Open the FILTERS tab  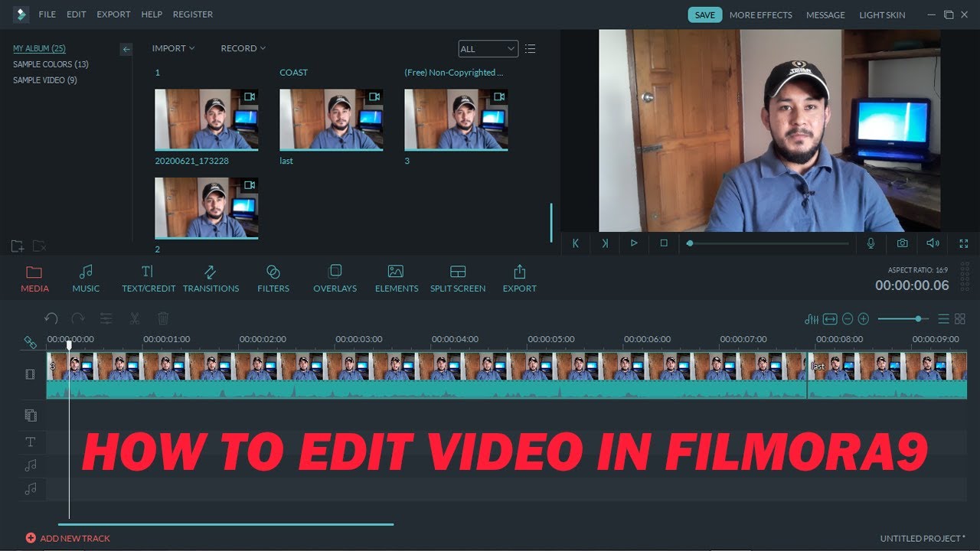[273, 279]
